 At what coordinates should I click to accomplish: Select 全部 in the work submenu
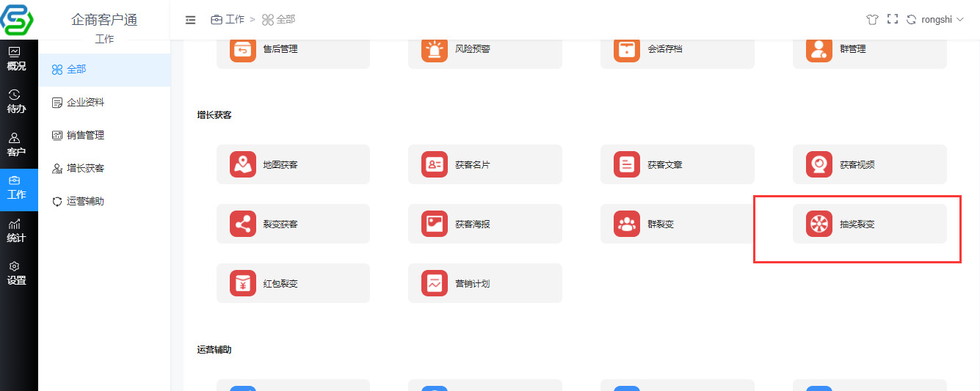[x=104, y=70]
